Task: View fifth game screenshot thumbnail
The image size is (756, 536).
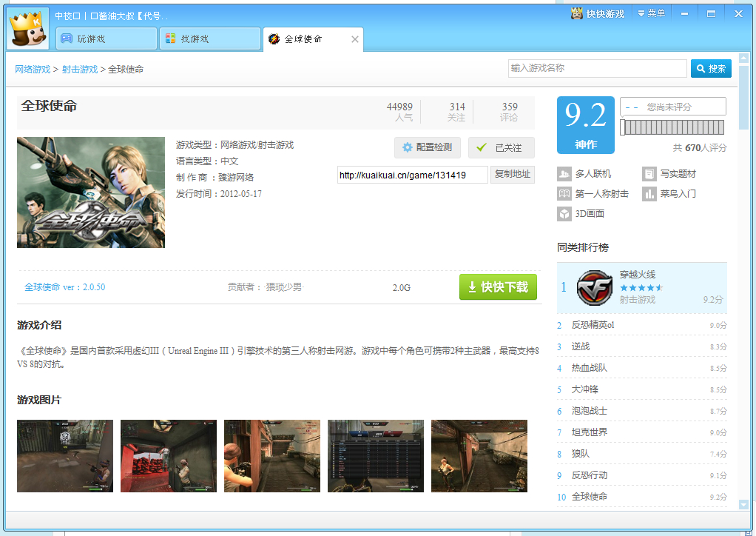Action: pyautogui.click(x=479, y=456)
